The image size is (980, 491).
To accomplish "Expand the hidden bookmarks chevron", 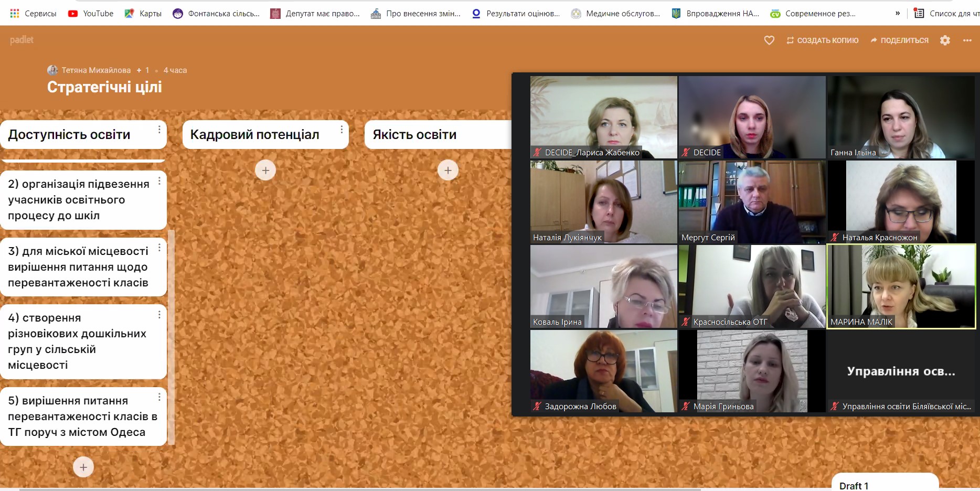I will [898, 14].
